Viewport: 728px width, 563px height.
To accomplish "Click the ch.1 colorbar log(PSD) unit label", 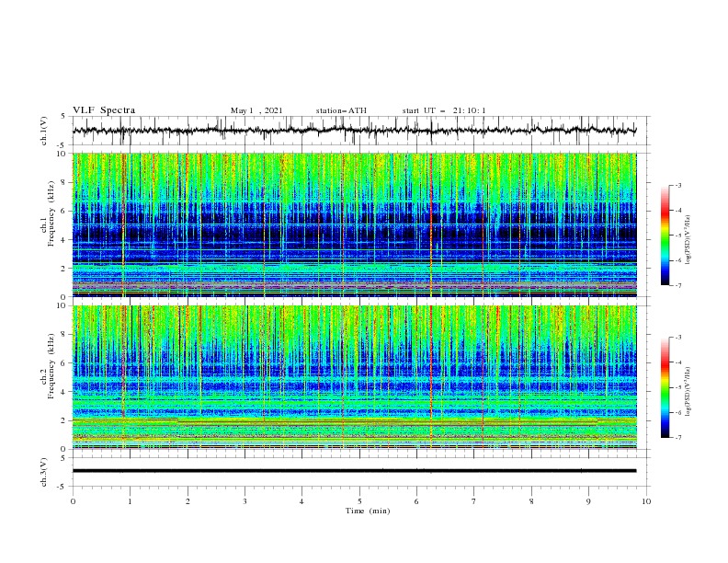I will 688,240.
